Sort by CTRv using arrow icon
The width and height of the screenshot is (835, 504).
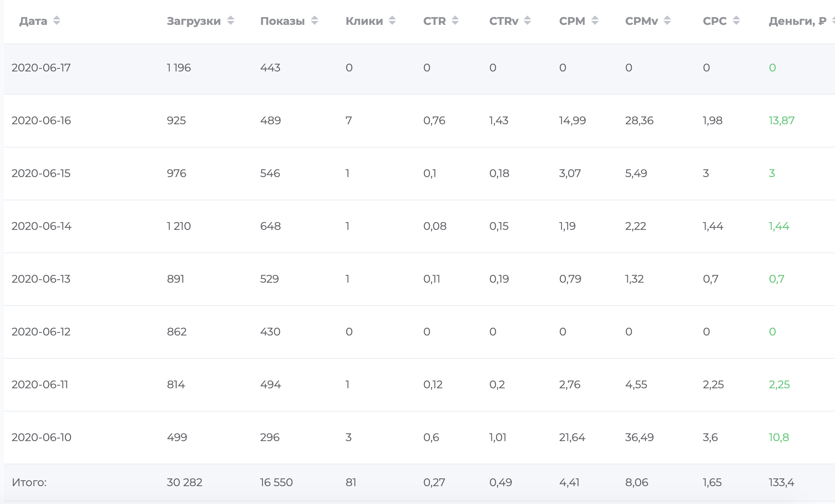coord(527,21)
